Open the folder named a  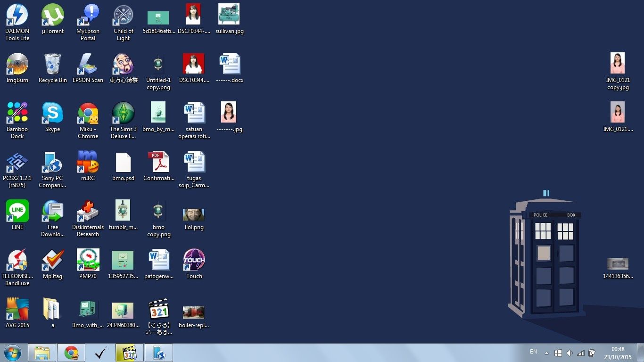pos(53,313)
